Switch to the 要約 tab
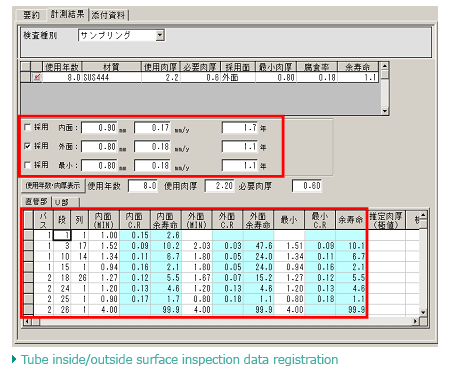Screen dimensions: 450x370 (31, 15)
